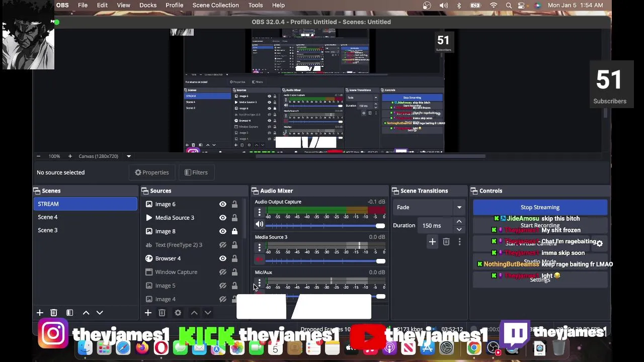This screenshot has height=362, width=644.
Task: Select Scene 4 in Scenes list
Action: (85, 217)
